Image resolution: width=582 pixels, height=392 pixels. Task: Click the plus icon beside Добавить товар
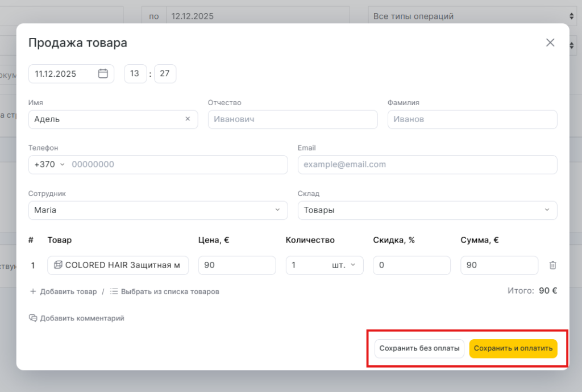[33, 291]
